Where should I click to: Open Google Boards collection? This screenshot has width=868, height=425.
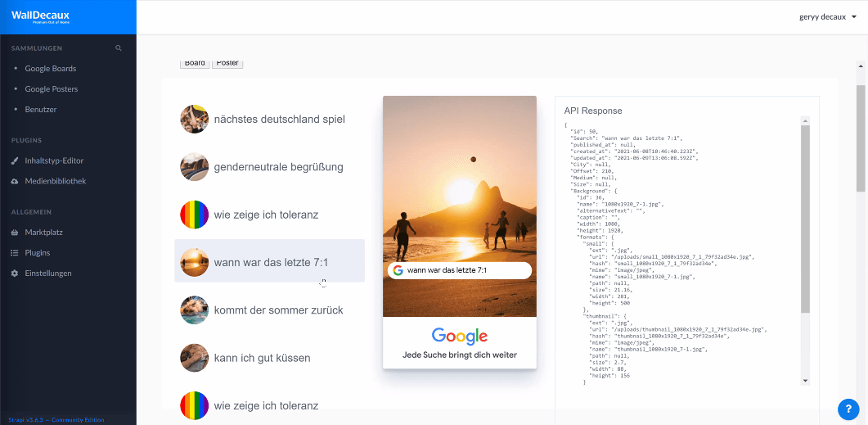coord(51,69)
